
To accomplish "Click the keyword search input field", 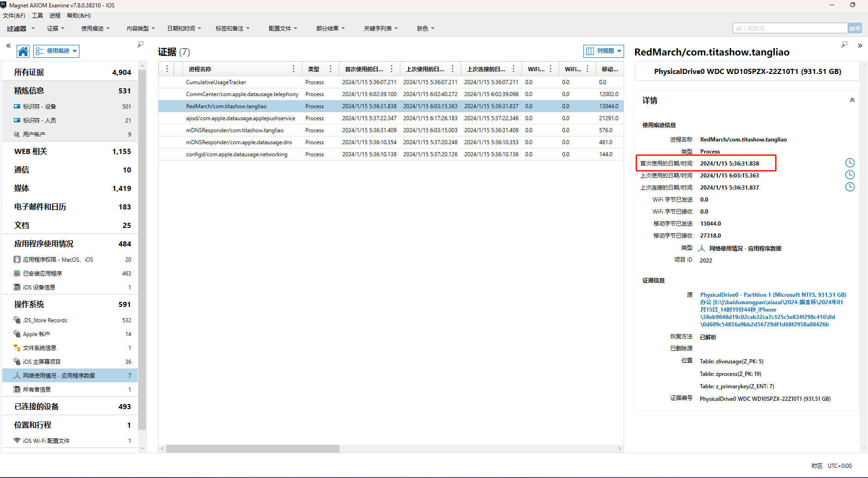I will coord(790,28).
